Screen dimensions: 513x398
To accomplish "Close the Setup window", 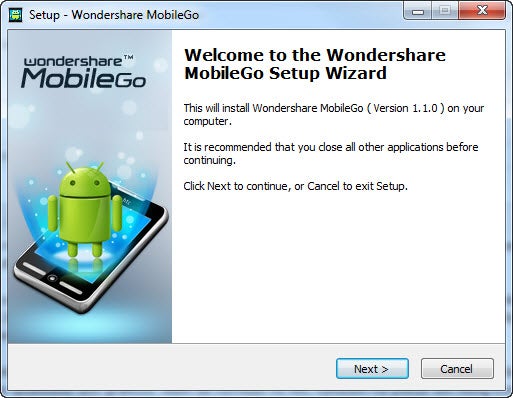I will [x=482, y=10].
